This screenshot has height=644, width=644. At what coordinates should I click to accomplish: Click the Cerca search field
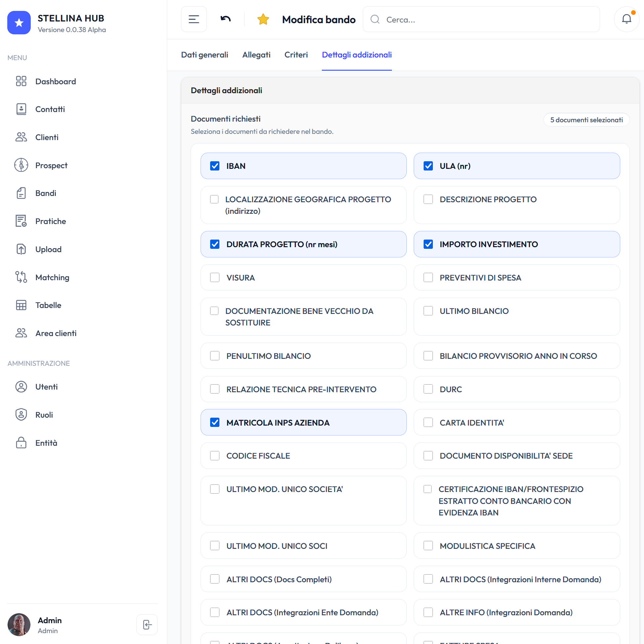[x=481, y=19]
